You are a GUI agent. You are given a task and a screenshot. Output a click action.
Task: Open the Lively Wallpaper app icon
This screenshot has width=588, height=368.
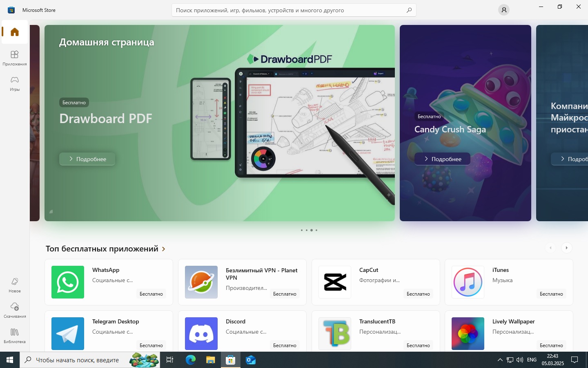468,334
